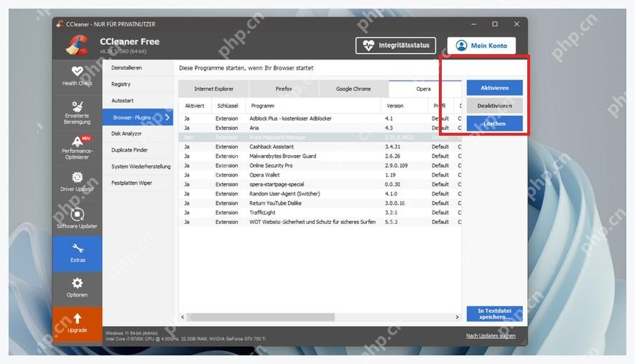Image resolution: width=635 pixels, height=364 pixels.
Task: Close the CCleaner window
Action: [x=516, y=24]
